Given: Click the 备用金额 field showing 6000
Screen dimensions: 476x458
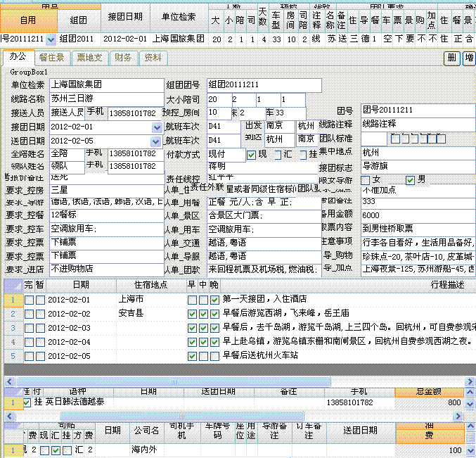Looking at the screenshot, I should click(418, 215).
